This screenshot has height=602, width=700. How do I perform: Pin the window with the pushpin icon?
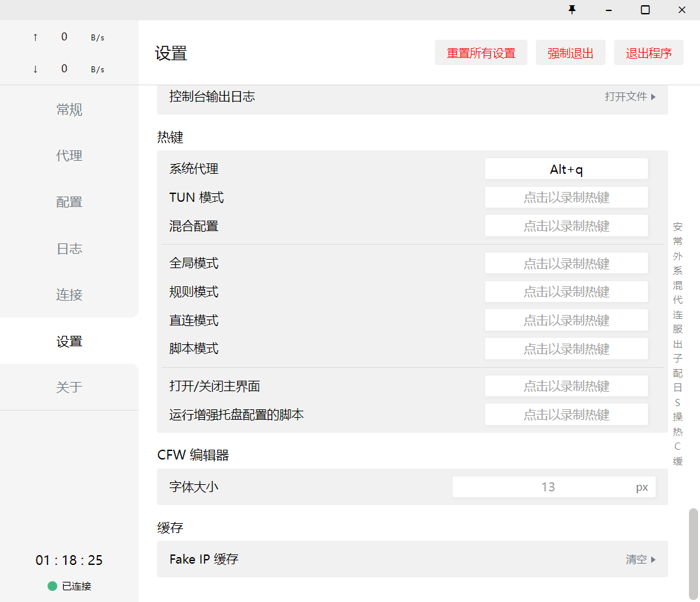(572, 10)
